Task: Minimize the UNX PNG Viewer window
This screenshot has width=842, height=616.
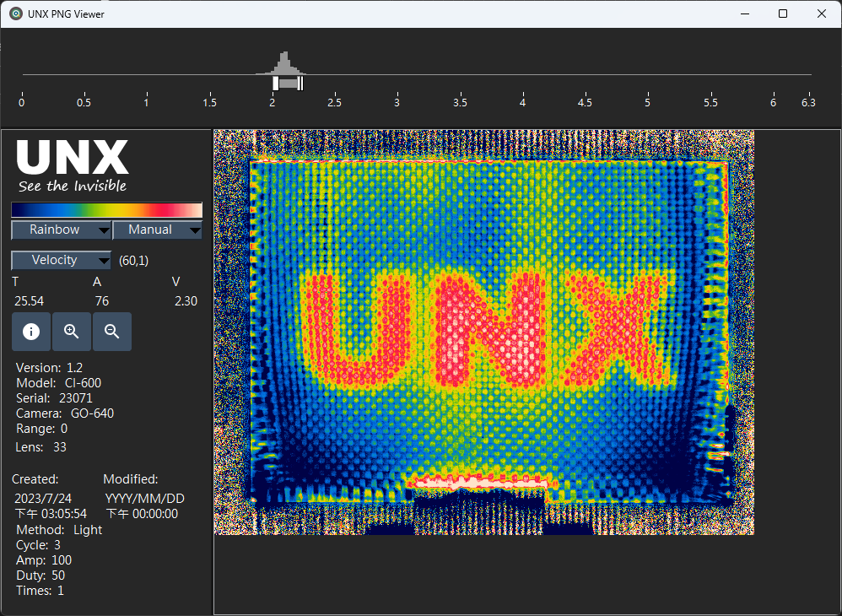Action: pyautogui.click(x=745, y=14)
